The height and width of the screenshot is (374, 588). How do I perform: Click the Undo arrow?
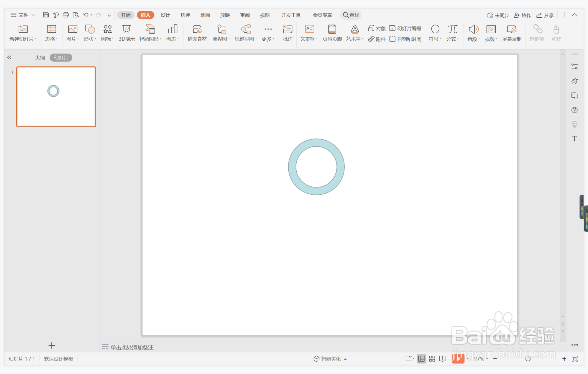point(86,15)
